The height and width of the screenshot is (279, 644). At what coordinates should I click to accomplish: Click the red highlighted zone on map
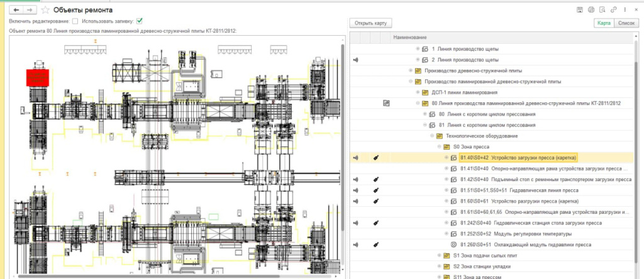37,77
